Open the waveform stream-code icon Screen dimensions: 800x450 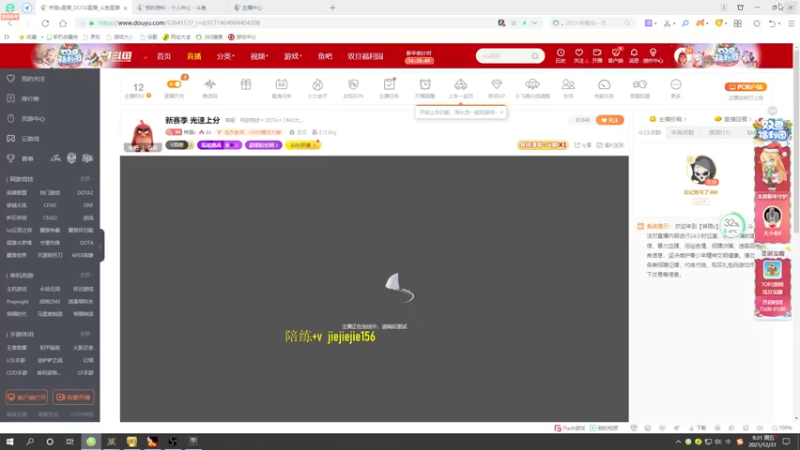pos(210,84)
